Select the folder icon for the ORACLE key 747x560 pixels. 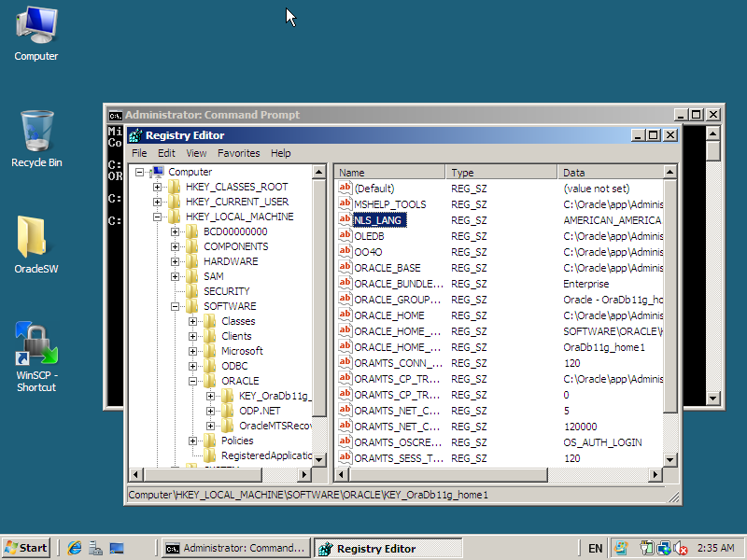(211, 381)
